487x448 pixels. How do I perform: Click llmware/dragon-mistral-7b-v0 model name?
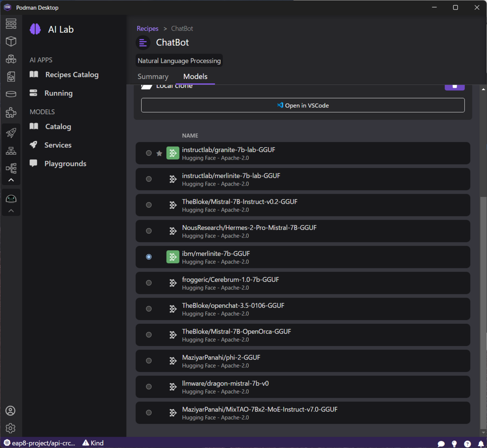[225, 383]
